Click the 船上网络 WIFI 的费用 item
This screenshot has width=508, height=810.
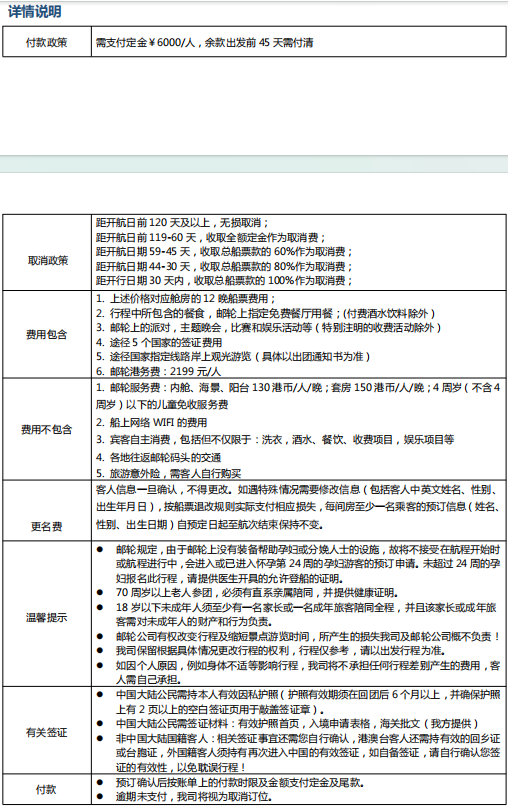[151, 423]
